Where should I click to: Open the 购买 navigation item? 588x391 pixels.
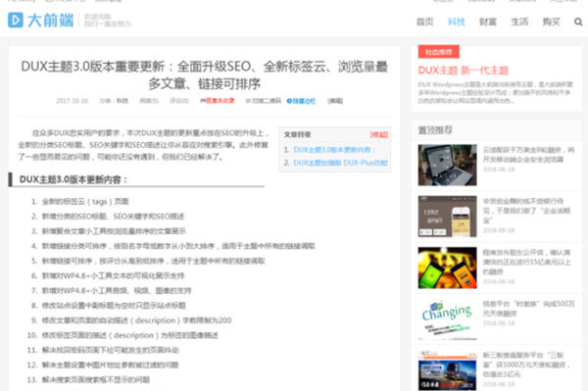coord(551,22)
